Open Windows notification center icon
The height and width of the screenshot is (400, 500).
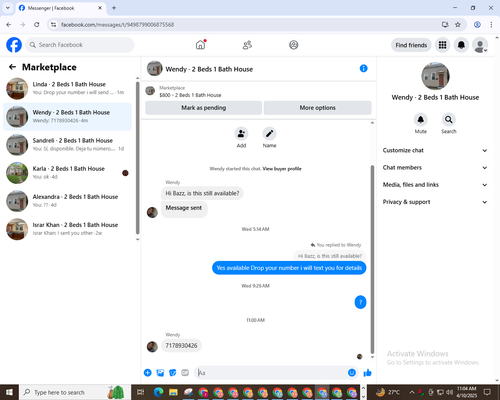pos(488,392)
